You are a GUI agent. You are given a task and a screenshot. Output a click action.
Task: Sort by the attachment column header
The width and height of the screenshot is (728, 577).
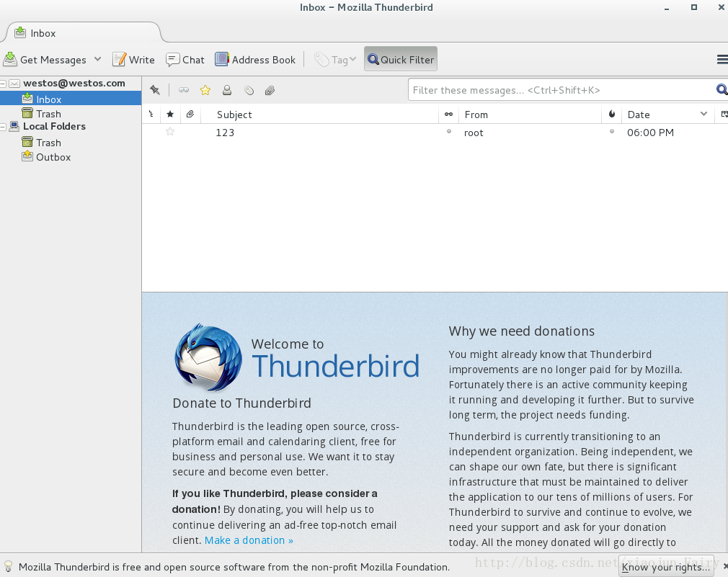190,114
